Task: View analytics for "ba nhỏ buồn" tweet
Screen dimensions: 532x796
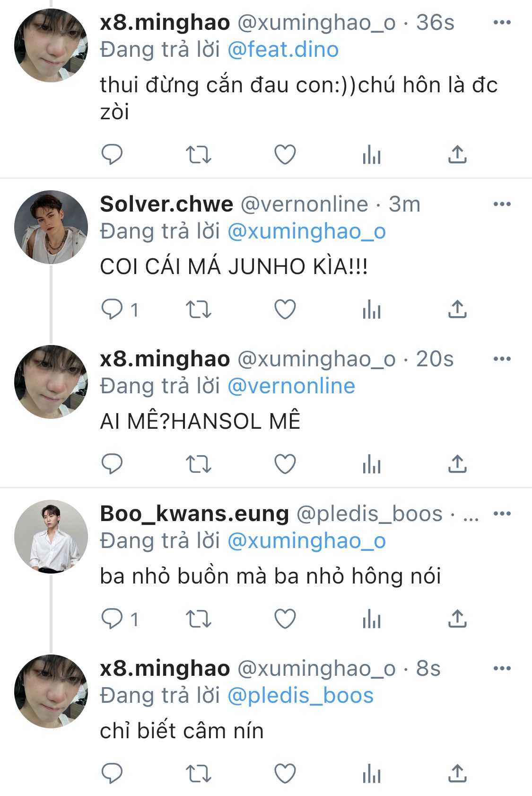Action: [x=372, y=619]
